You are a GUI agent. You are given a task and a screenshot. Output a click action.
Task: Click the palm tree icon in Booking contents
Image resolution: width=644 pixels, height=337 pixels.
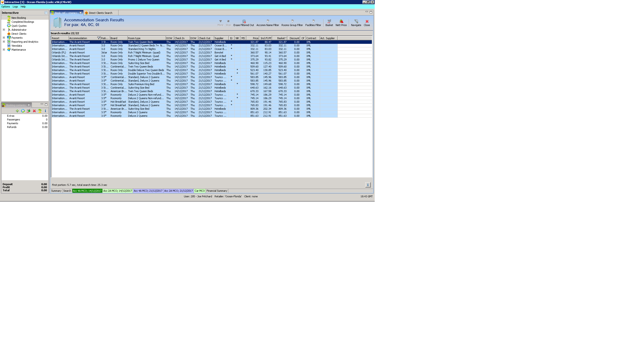(x=40, y=111)
